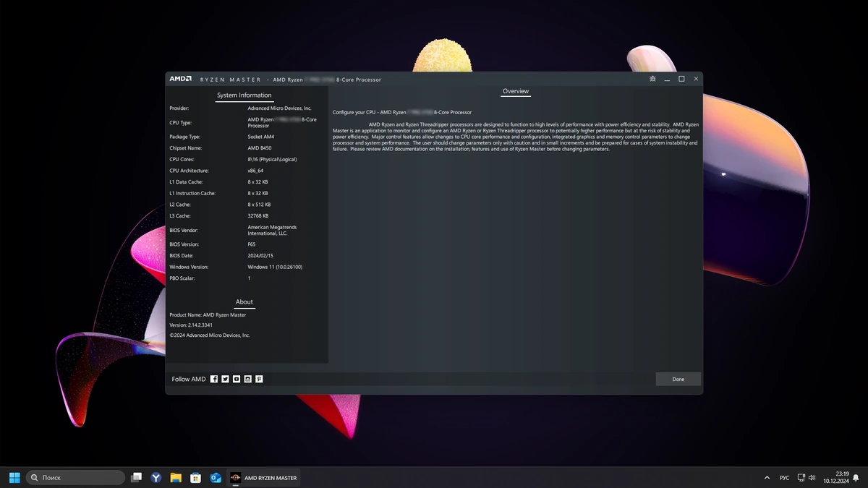Click the 'BIOS Vendor:' label
Screen dimensions: 868x488
[x=184, y=231]
